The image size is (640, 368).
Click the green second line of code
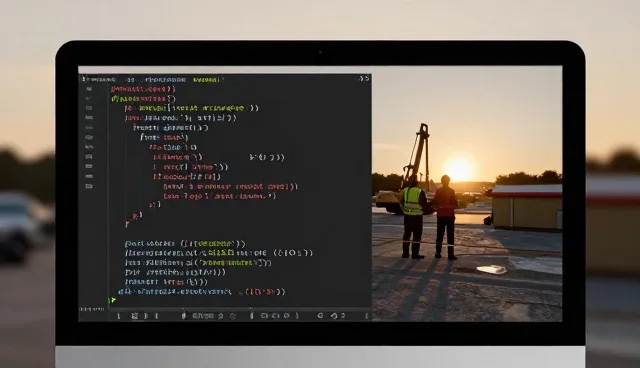pyautogui.click(x=143, y=99)
